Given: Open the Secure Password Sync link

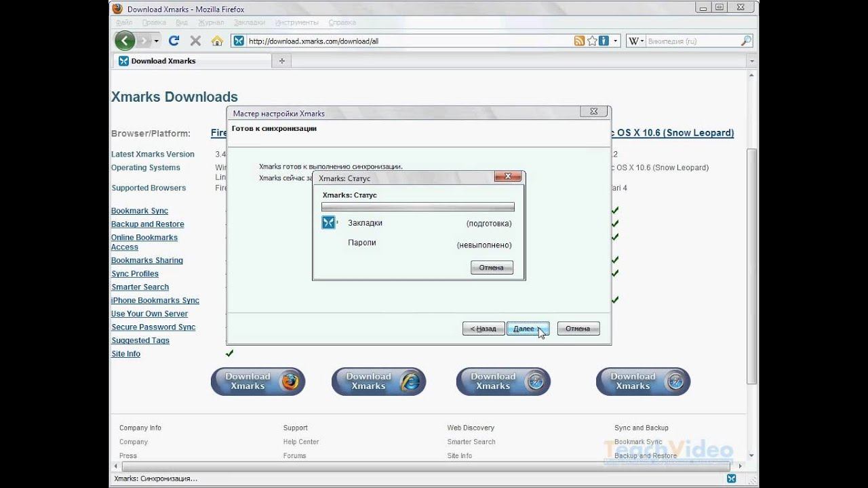Looking at the screenshot, I should pyautogui.click(x=153, y=327).
